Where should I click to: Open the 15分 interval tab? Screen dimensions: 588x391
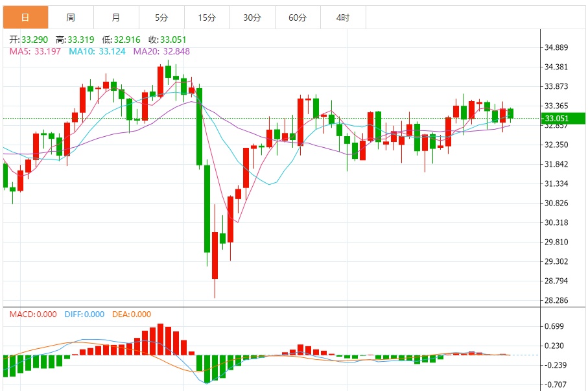(207, 18)
